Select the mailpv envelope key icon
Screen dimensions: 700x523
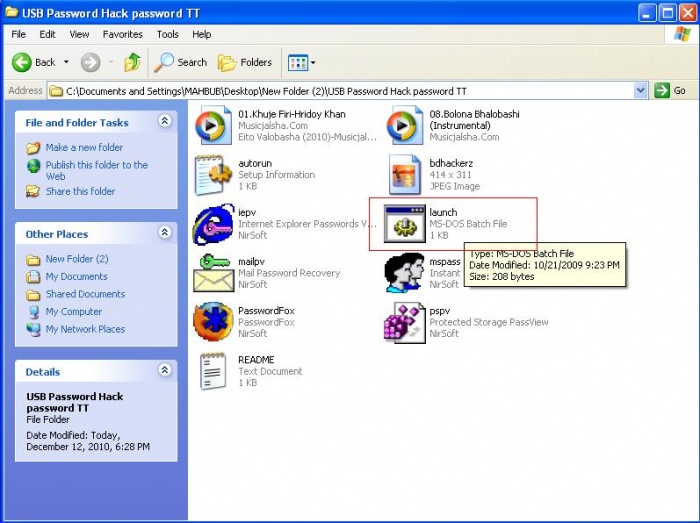click(213, 273)
